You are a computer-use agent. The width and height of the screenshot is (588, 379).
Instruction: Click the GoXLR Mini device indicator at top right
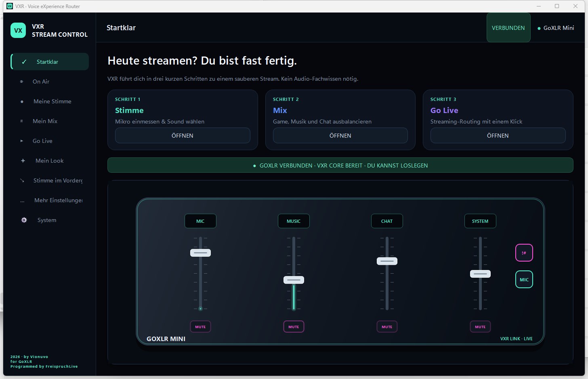click(x=556, y=28)
